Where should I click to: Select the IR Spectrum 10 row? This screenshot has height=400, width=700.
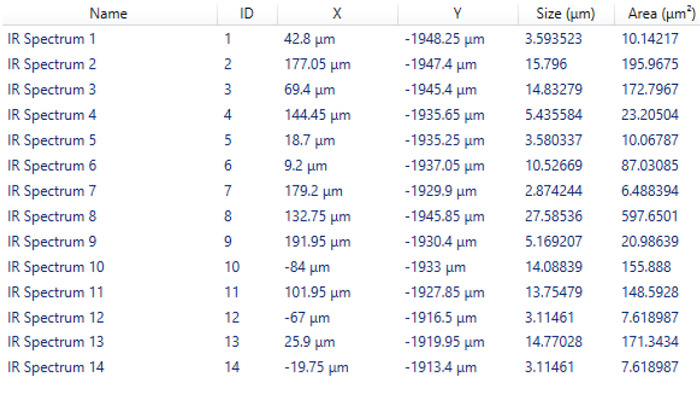tap(350, 267)
